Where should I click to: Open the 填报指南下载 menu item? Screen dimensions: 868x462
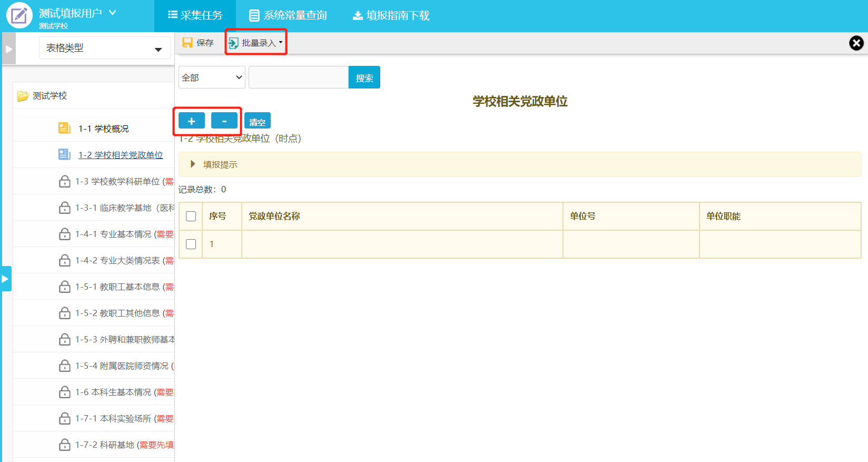pyautogui.click(x=391, y=16)
